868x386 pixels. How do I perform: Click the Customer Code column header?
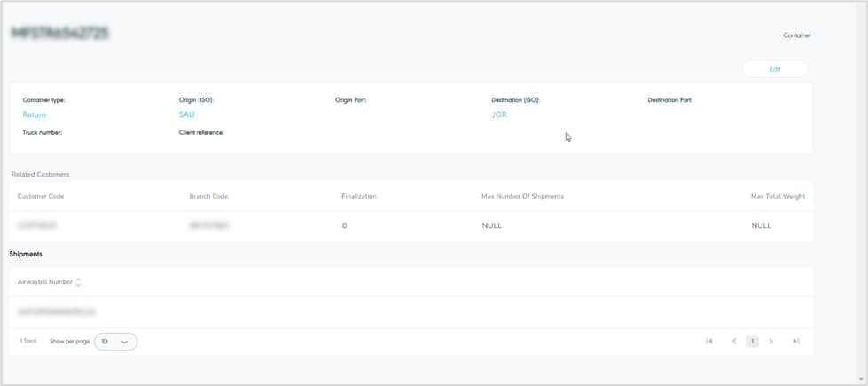point(41,196)
